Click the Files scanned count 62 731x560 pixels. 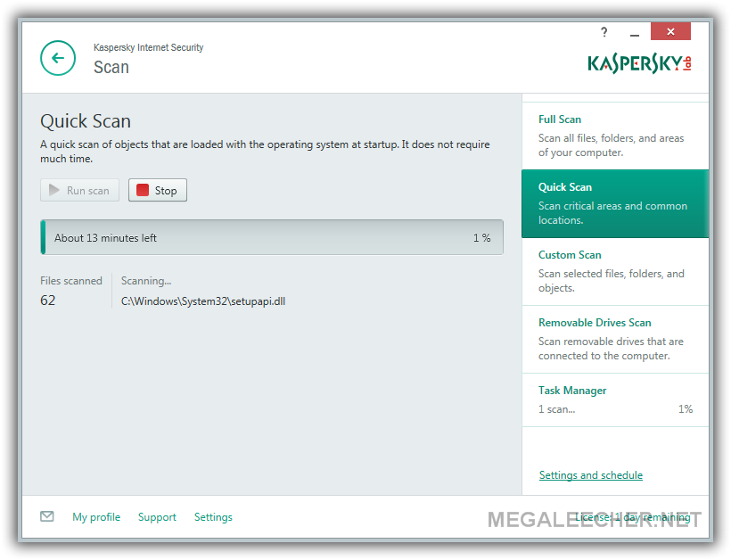tap(47, 301)
